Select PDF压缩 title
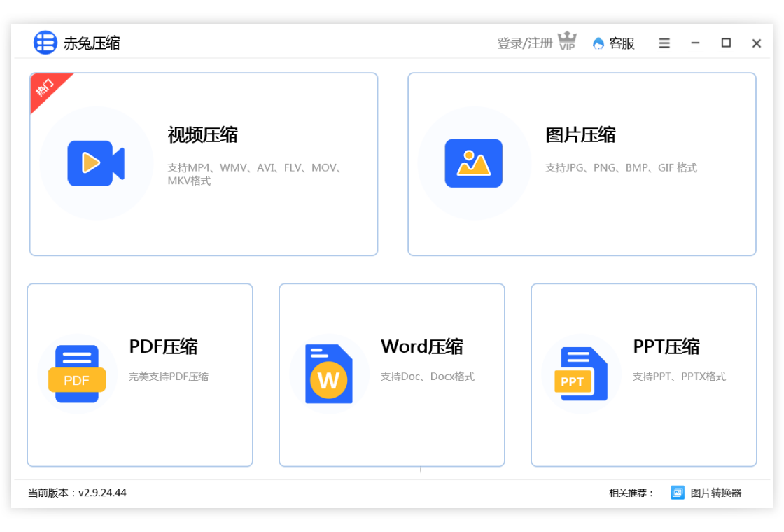784x532 pixels. coord(164,346)
